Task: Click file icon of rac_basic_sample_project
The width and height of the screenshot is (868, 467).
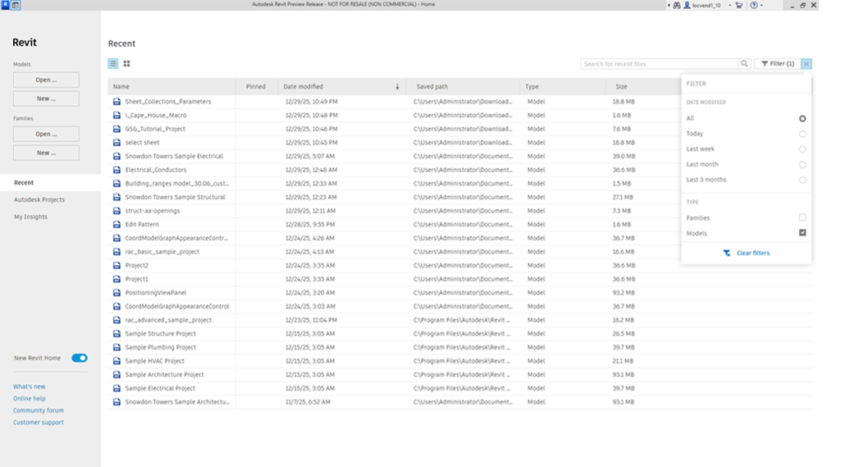Action: point(116,251)
